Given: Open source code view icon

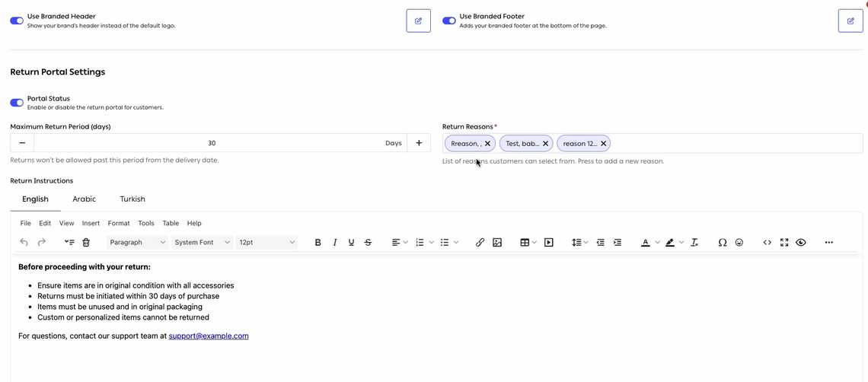Looking at the screenshot, I should (767, 243).
